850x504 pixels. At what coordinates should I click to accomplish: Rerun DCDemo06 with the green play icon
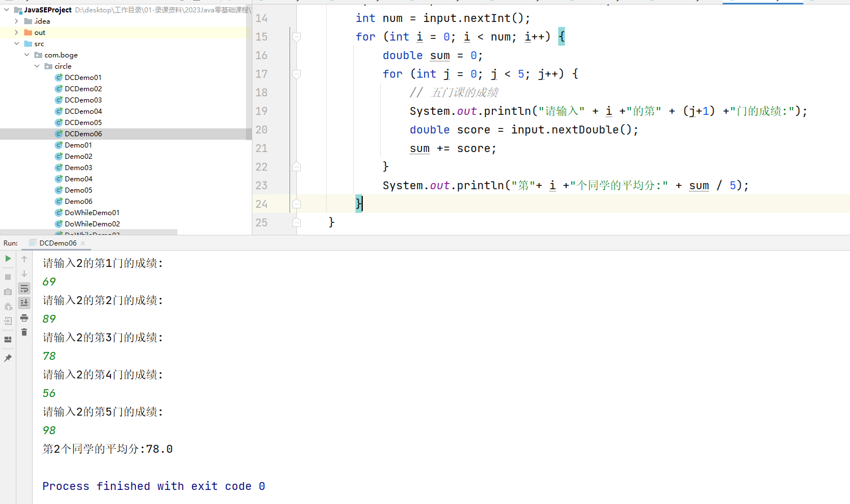[8, 258]
